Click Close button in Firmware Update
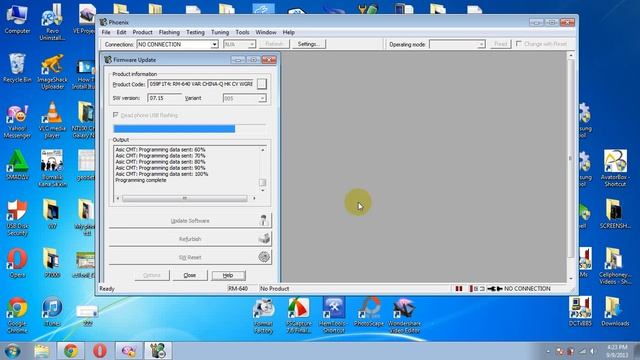Screen dimensions: 640x360 190,275
